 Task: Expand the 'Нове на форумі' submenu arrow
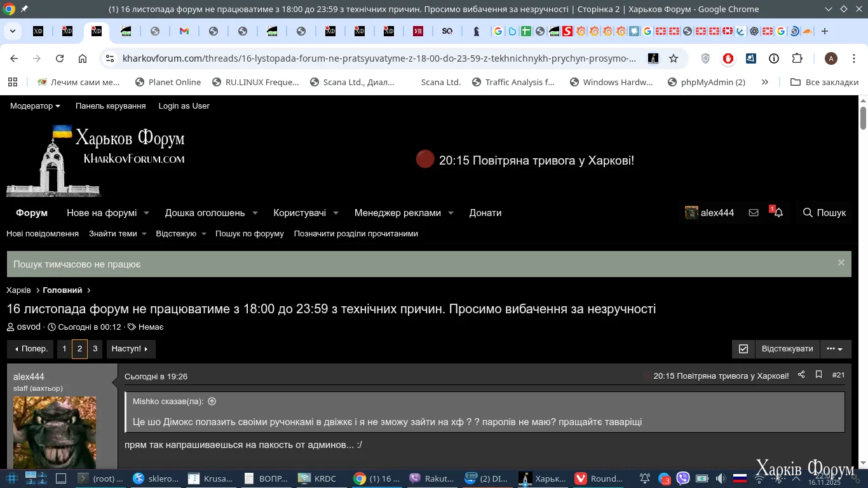point(146,213)
